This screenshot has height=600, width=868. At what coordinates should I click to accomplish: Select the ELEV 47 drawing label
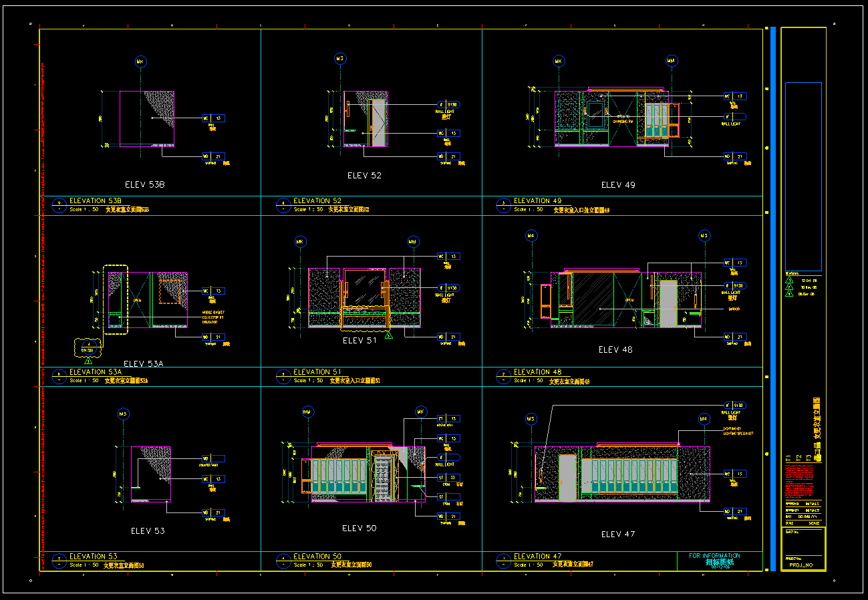click(618, 535)
